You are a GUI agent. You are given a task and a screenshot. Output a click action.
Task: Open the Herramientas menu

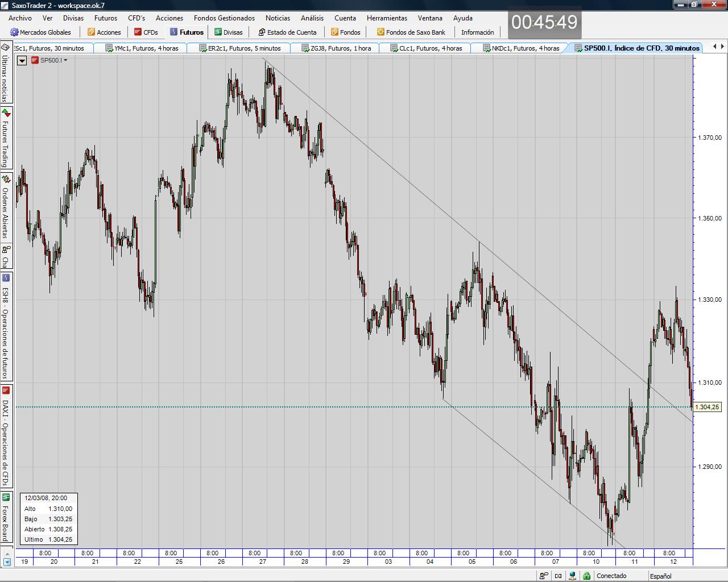387,18
